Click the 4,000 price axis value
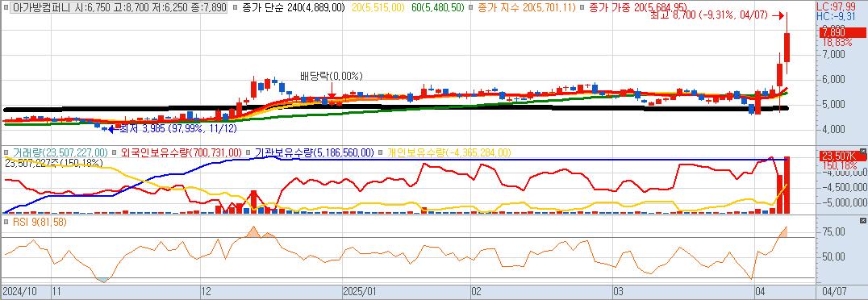 [833, 129]
